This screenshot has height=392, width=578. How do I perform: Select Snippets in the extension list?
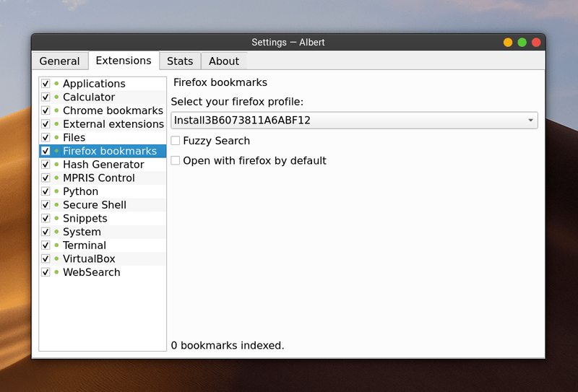pos(85,218)
